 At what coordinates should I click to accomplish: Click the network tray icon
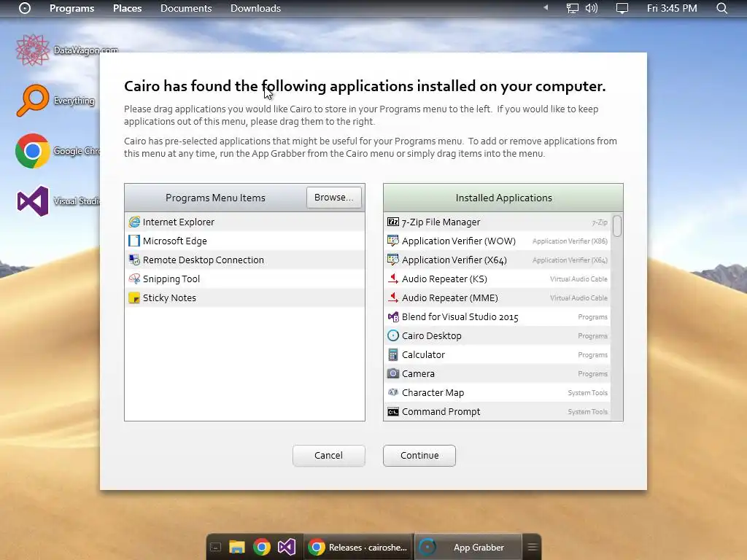tap(572, 8)
